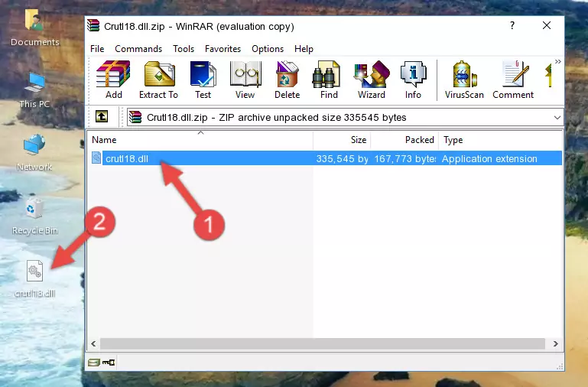Click the horizontal scrollbar track

pos(323,344)
